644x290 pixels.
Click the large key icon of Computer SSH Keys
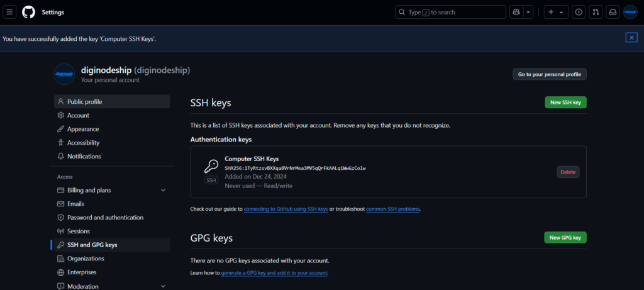click(211, 166)
